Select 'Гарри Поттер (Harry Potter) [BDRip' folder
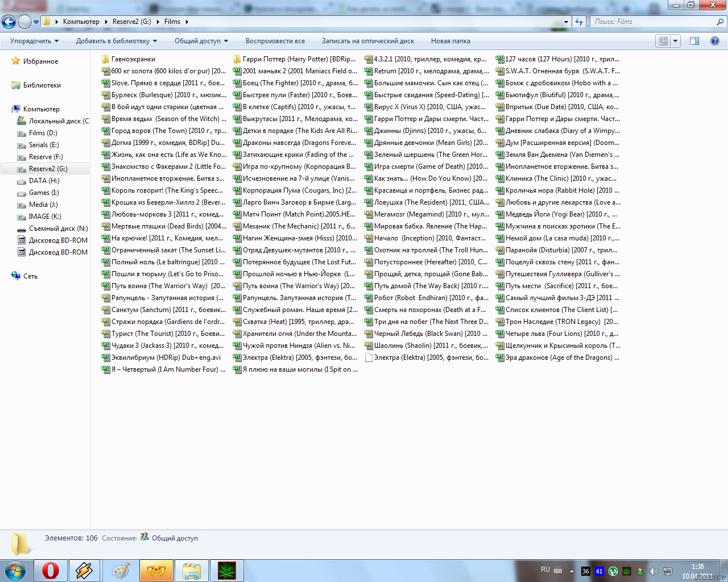This screenshot has height=582, width=728. click(x=295, y=59)
